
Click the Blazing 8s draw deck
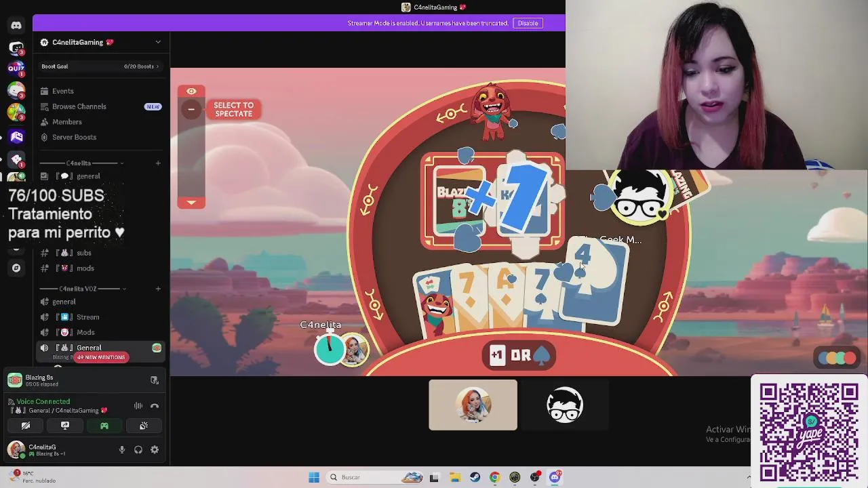click(458, 201)
